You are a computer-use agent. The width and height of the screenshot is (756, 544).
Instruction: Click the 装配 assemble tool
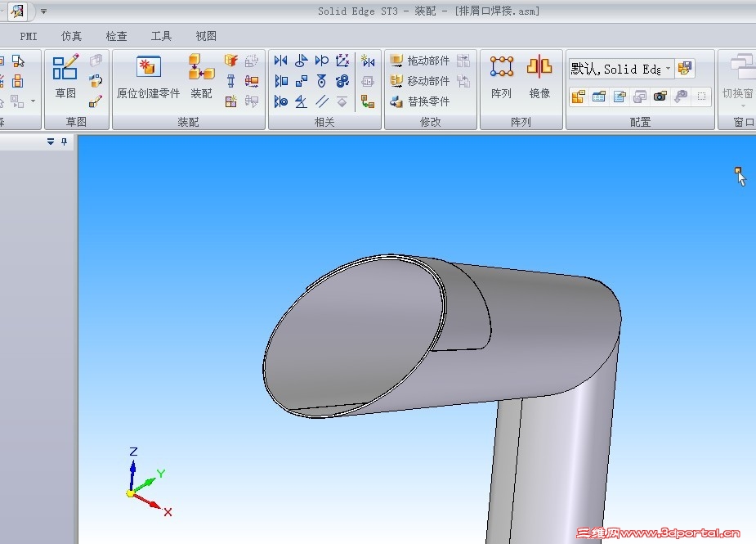click(x=201, y=76)
